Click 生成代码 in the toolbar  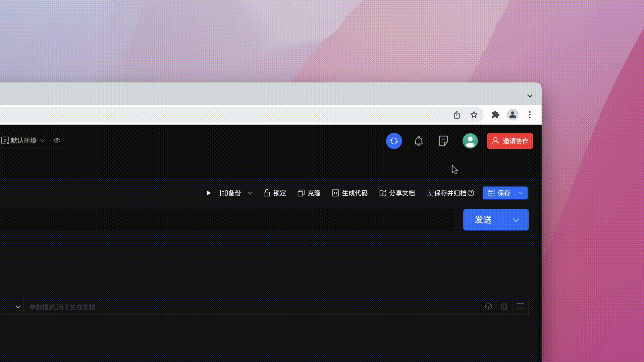point(350,193)
